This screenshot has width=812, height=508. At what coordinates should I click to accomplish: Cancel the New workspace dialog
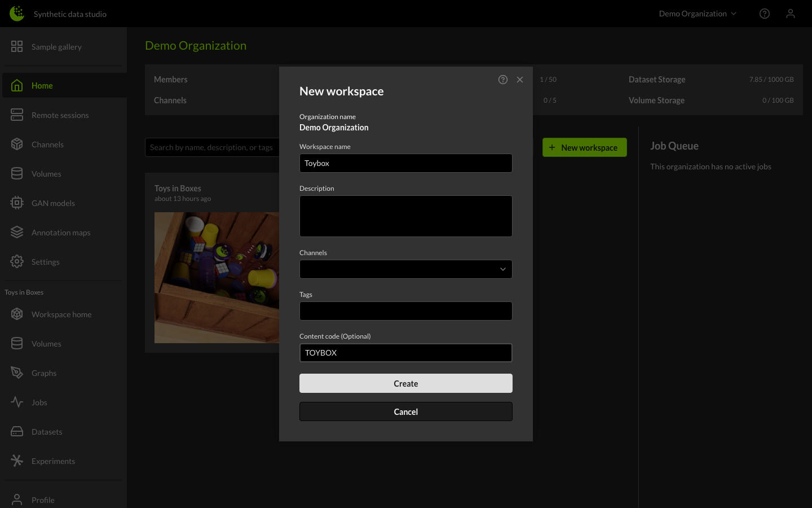tap(406, 411)
